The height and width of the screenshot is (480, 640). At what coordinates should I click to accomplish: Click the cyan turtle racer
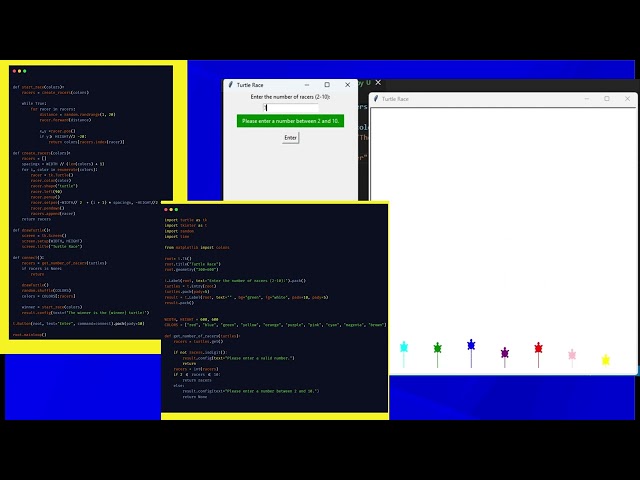tap(404, 347)
